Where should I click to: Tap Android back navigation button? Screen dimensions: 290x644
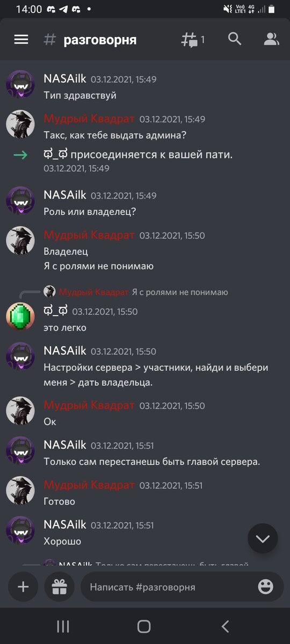[x=225, y=626]
